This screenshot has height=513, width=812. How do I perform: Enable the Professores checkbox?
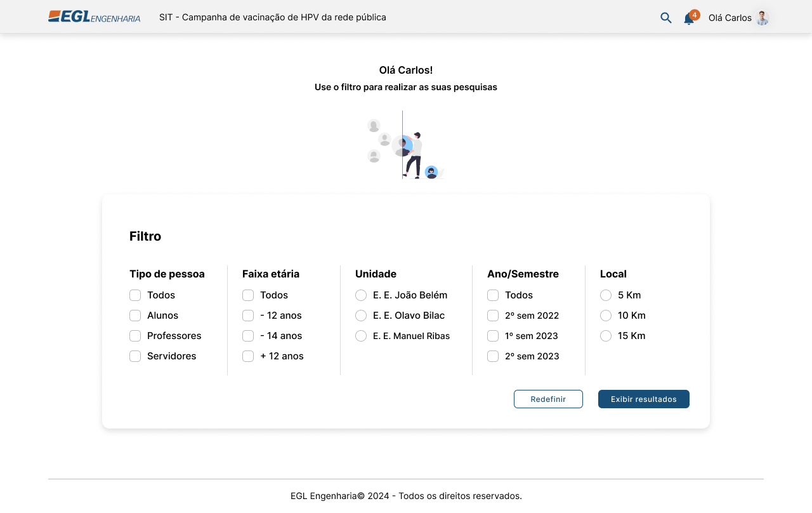135,336
